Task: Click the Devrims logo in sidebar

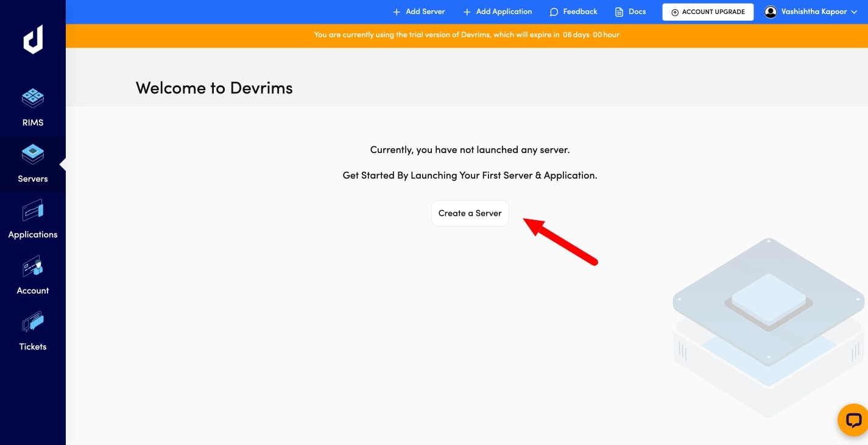Action: coord(33,40)
